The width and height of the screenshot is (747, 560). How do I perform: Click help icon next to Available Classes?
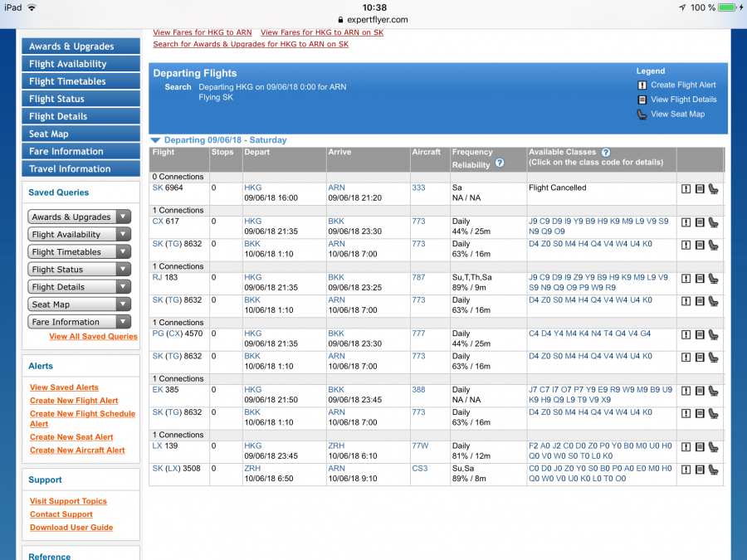coord(605,153)
